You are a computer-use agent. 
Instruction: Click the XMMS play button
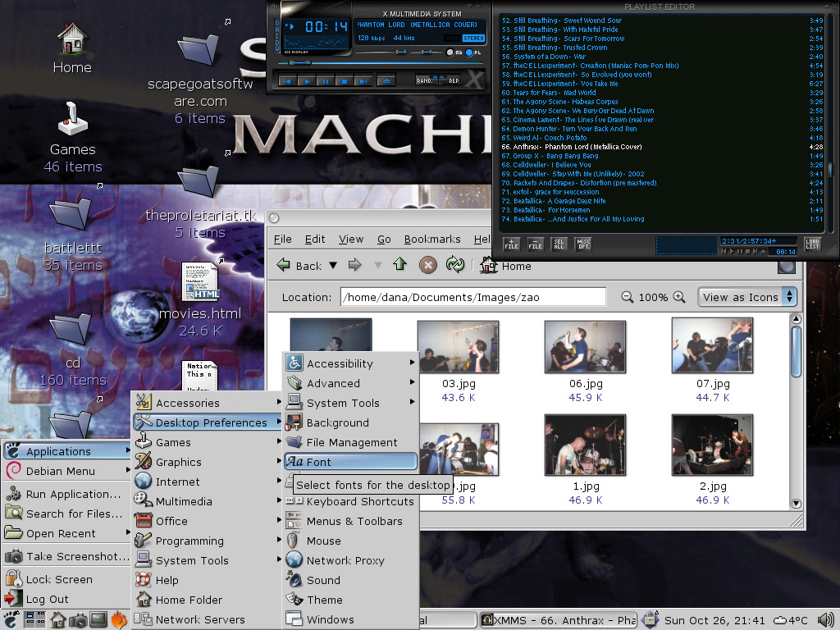tap(307, 81)
